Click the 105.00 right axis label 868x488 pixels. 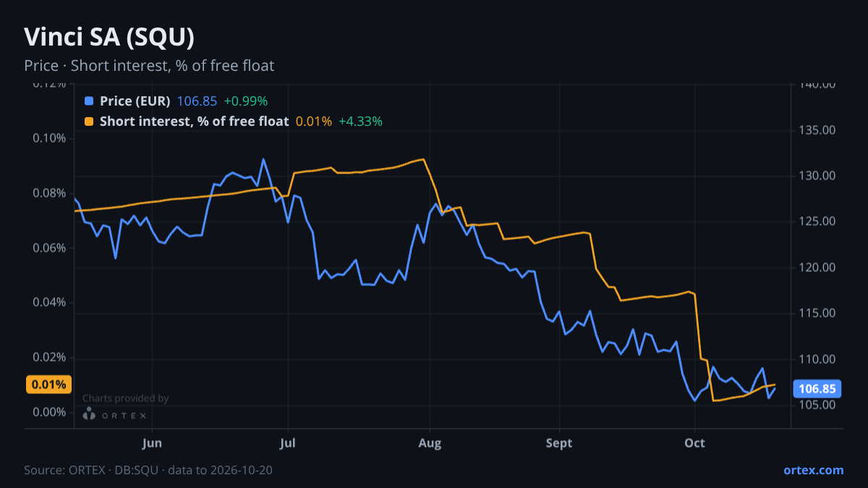tap(817, 405)
